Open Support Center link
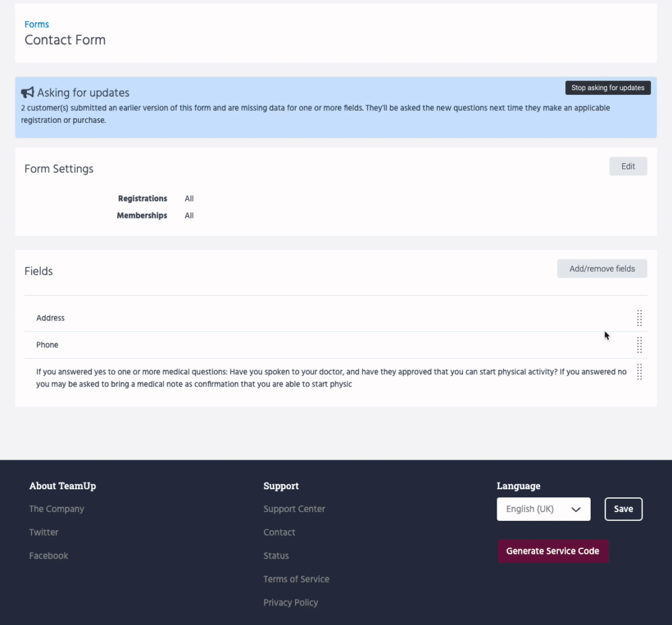Screen dimensions: 672x625 (x=294, y=509)
